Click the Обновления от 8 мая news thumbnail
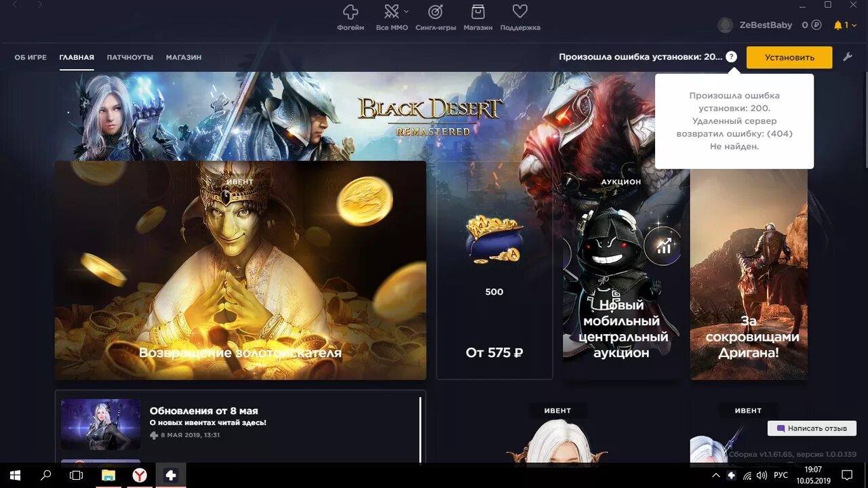The width and height of the screenshot is (868, 488). [100, 424]
